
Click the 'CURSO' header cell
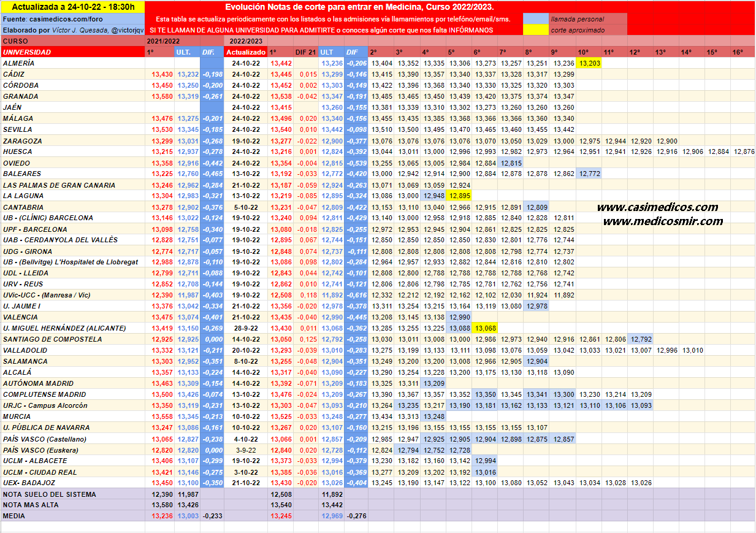tap(72, 41)
